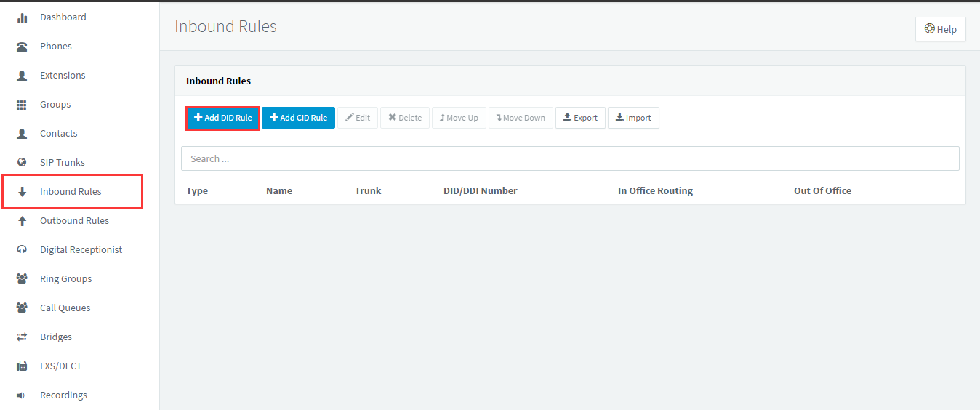Navigate to SIP Trunks

pos(63,162)
